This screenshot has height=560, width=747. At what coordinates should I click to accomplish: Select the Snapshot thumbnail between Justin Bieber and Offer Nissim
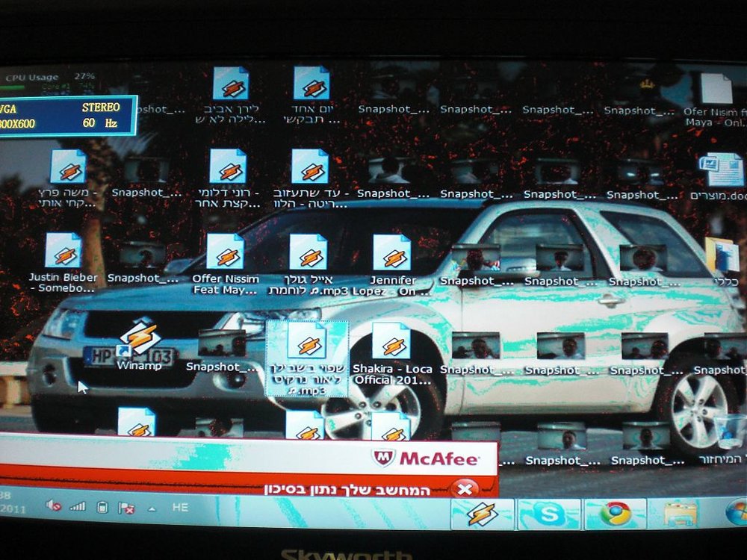pos(143,262)
